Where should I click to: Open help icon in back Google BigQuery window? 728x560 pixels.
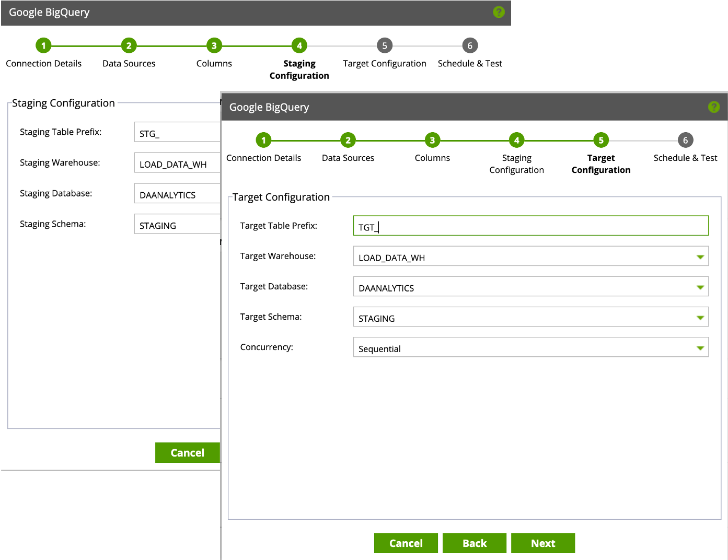pyautogui.click(x=499, y=12)
